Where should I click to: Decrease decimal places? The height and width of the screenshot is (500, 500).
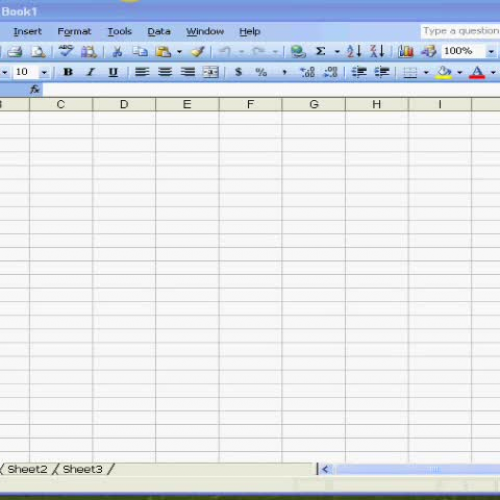pos(330,72)
